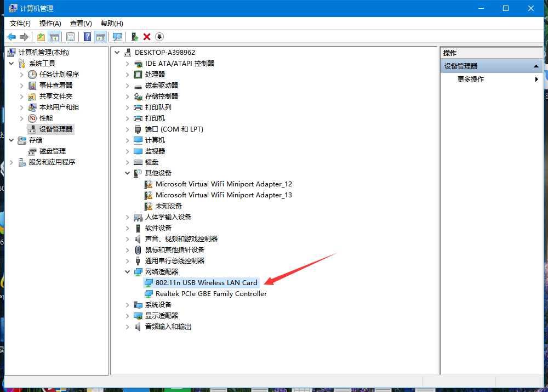Click the disable device down-arrow icon
The image size is (548, 392).
[159, 37]
